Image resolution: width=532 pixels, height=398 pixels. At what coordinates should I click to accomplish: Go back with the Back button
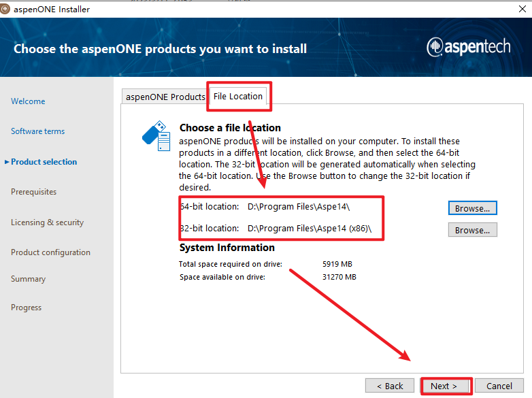[x=390, y=386]
